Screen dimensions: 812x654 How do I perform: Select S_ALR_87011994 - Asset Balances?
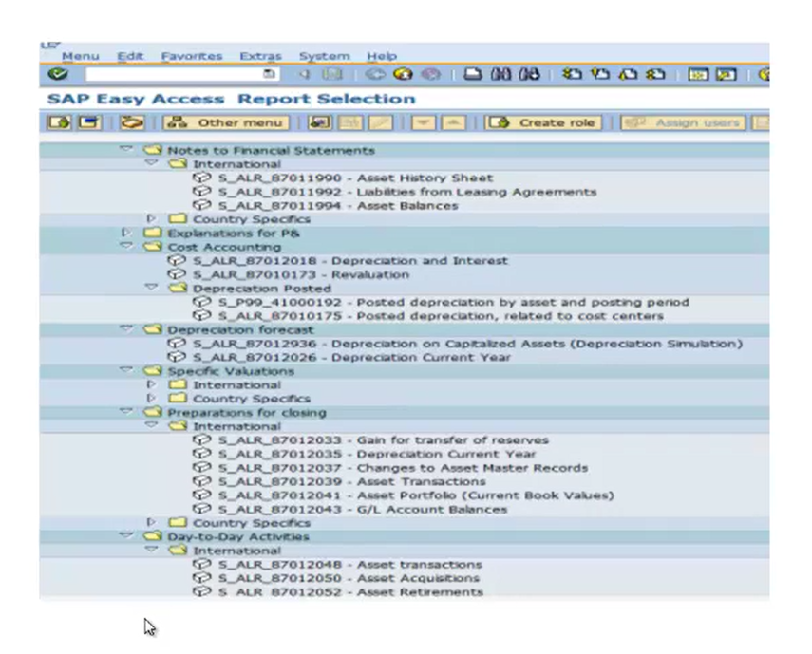click(338, 206)
